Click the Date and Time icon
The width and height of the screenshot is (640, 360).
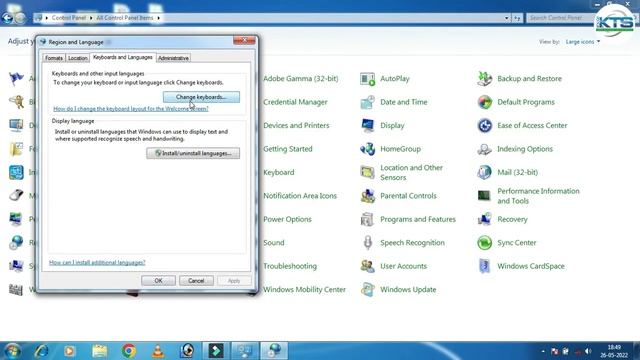click(x=367, y=102)
